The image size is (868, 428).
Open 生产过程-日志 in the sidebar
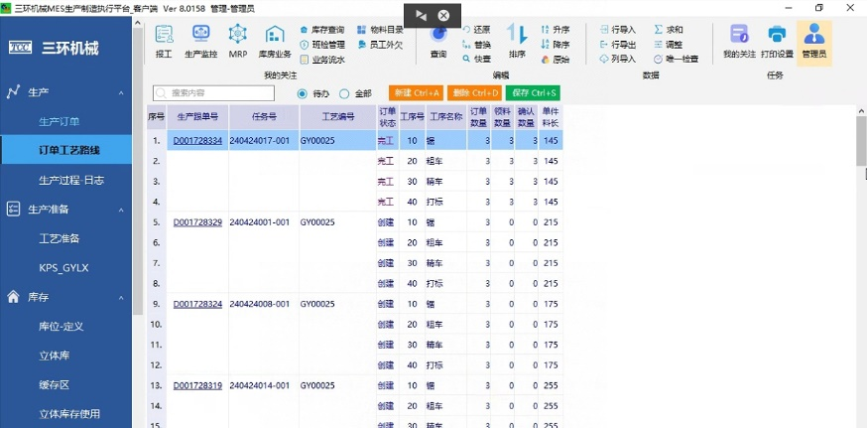71,180
